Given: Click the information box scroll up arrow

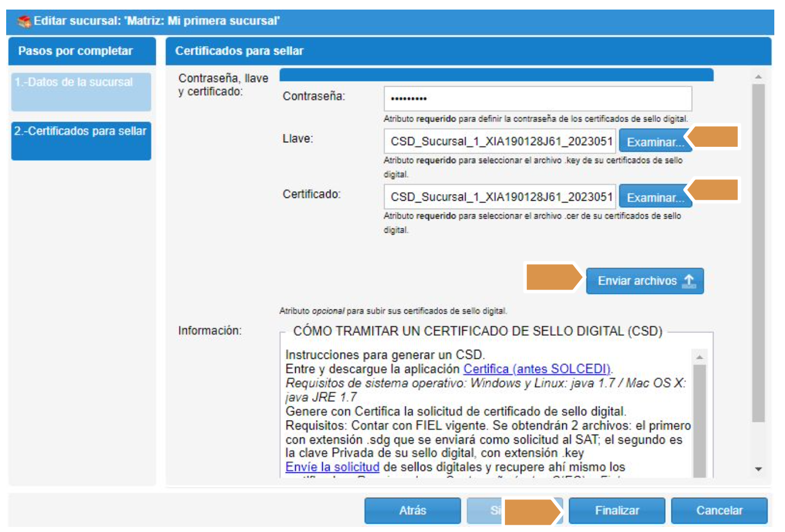Looking at the screenshot, I should pos(699,357).
